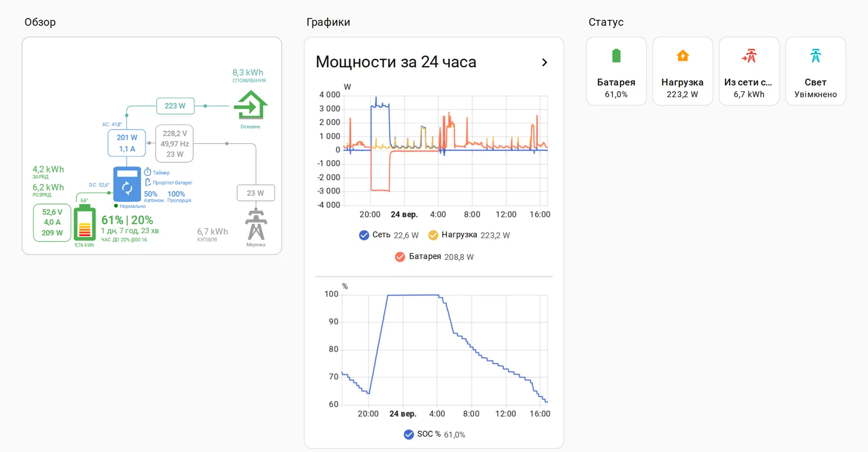The width and height of the screenshot is (868, 452).
Task: Open the Батарея 61,0% status card
Action: [x=616, y=71]
